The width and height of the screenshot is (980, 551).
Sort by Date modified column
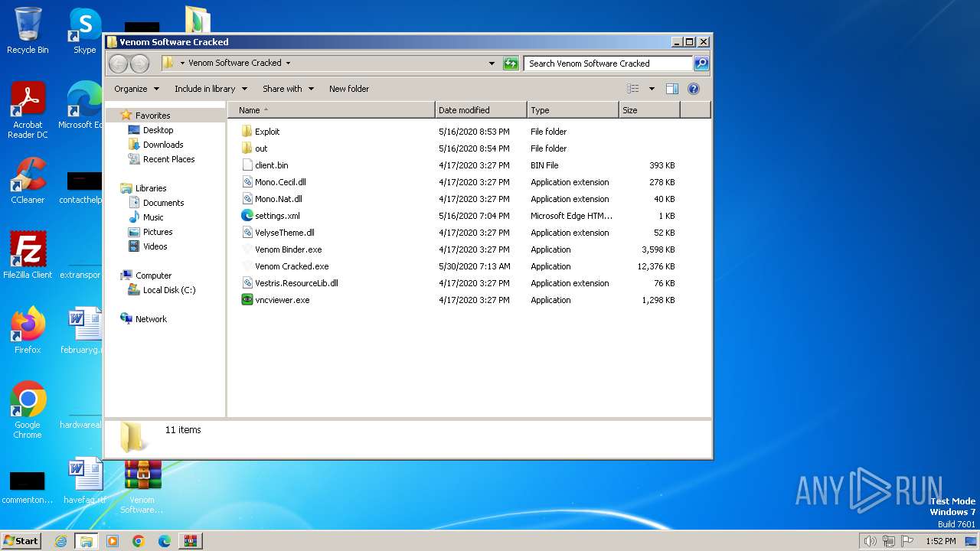click(481, 110)
